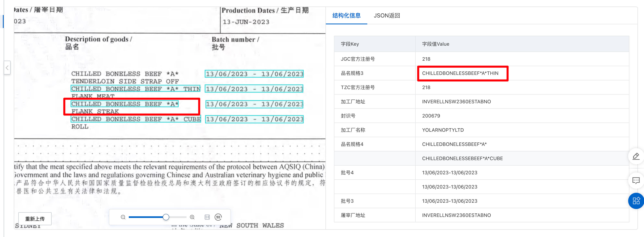Click the 屠宰厂地址 value INVERELLNSW2360ESTABNO
The image size is (644, 237).
(x=456, y=215)
